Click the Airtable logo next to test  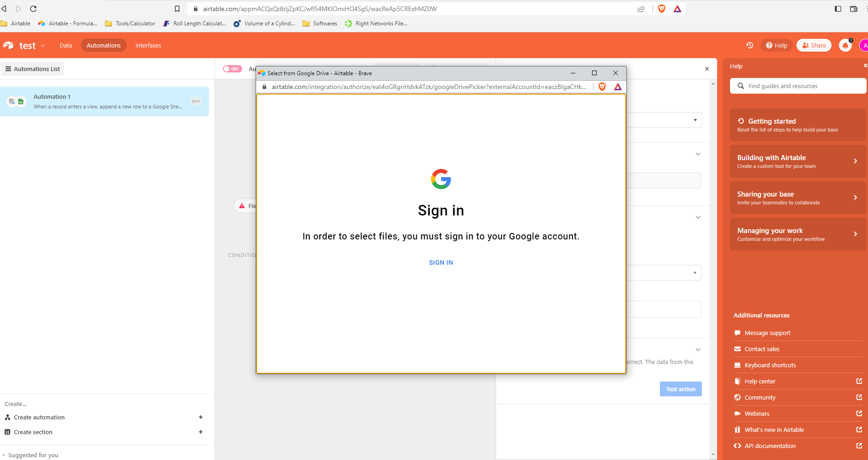coord(9,45)
